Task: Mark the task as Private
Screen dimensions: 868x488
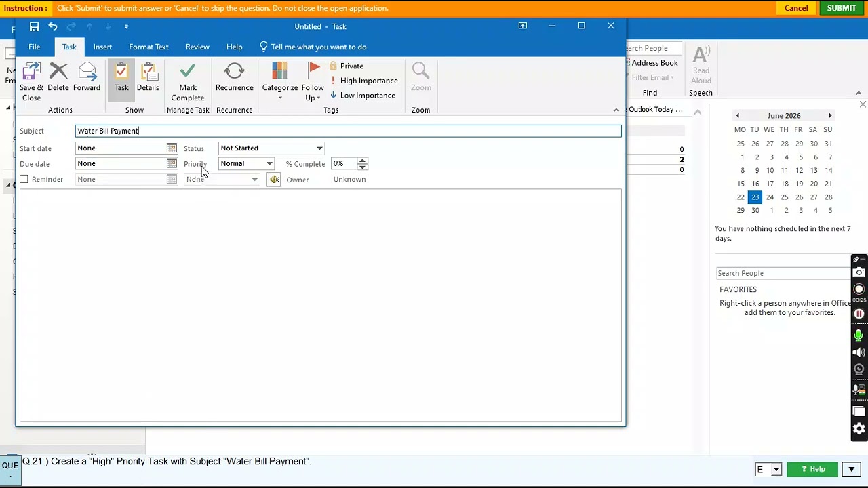Action: coord(347,66)
